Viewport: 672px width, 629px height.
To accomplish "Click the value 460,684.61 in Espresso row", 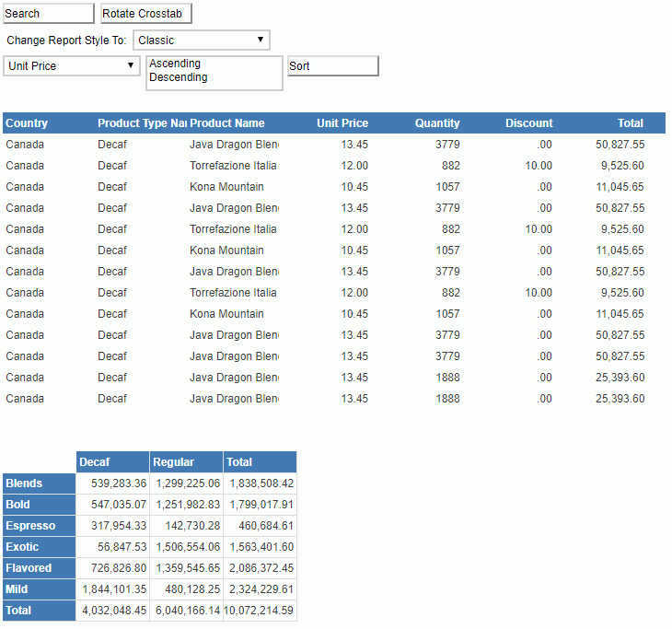I will click(266, 526).
